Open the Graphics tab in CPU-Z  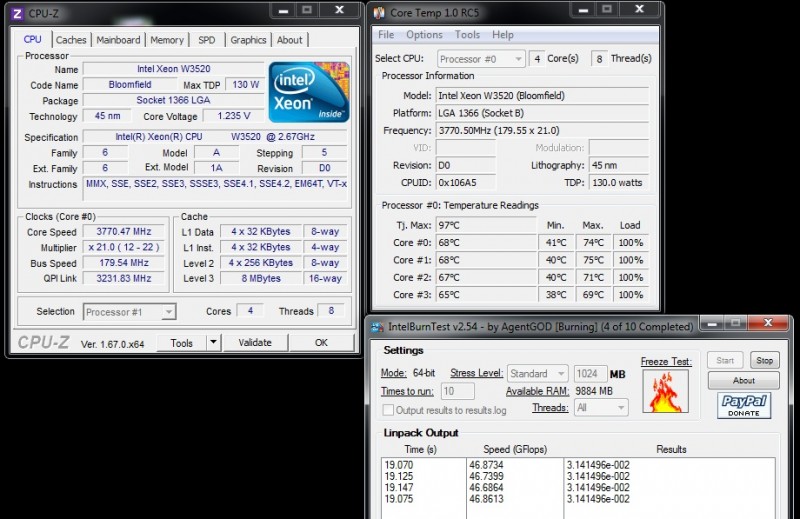[x=248, y=40]
